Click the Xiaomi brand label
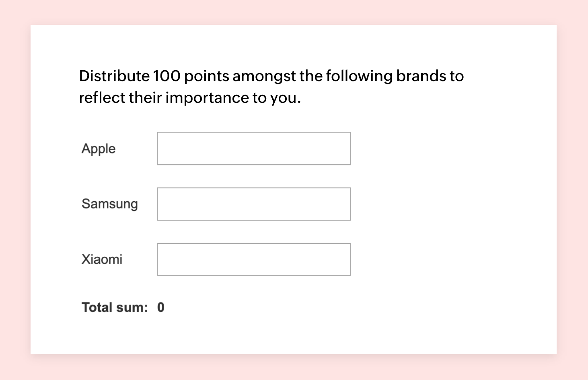Viewport: 588px width, 380px height. pos(102,259)
